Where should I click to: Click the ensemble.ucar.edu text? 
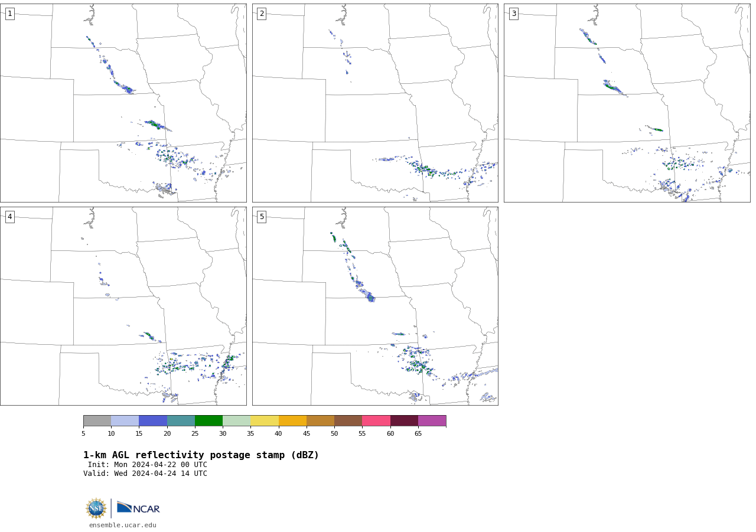tap(123, 525)
